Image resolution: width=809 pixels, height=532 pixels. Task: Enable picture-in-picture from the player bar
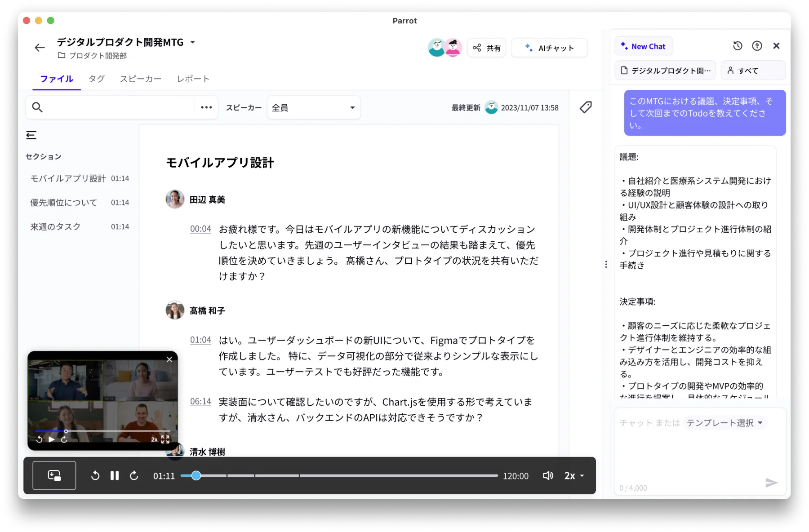pos(53,475)
